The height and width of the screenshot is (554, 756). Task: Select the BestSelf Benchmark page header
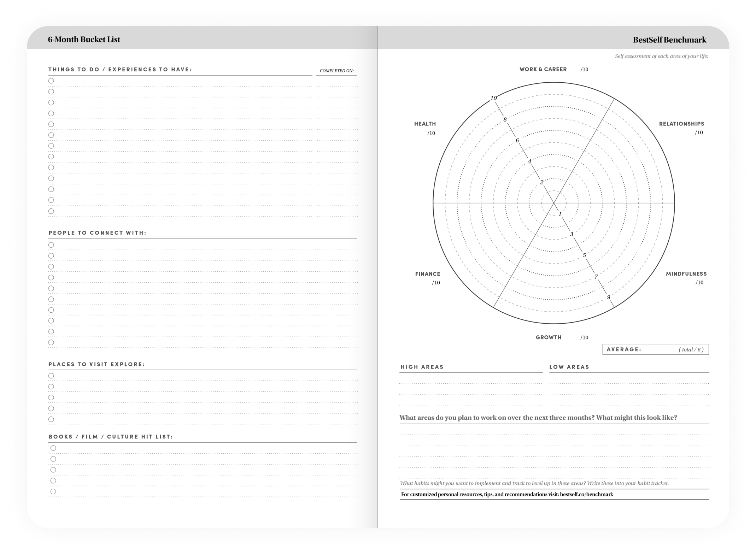[x=670, y=40]
